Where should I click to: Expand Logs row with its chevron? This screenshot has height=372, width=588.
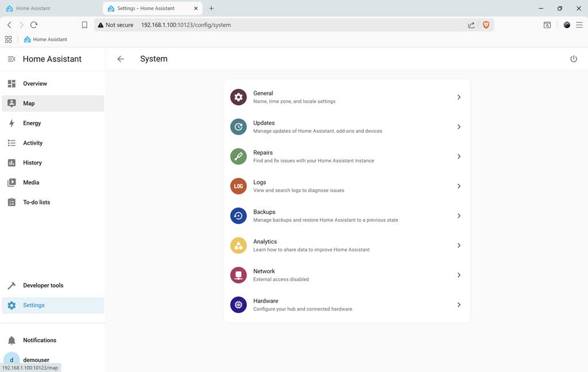459,186
